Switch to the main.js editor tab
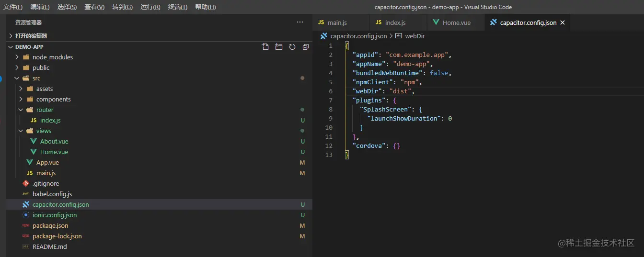This screenshot has height=257, width=644. tap(337, 22)
